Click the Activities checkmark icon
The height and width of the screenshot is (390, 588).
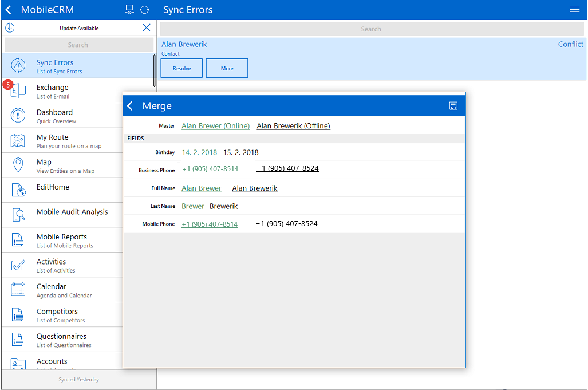[18, 265]
